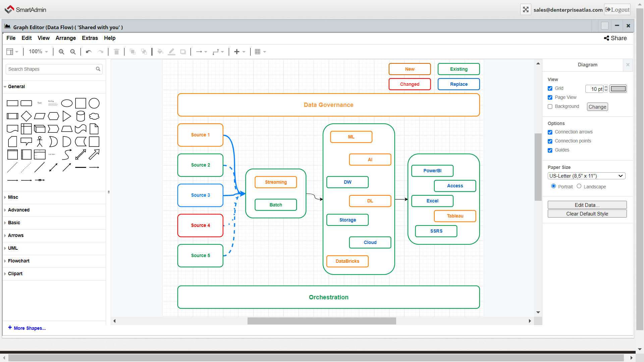
Task: Open the Extras menu
Action: coord(90,38)
